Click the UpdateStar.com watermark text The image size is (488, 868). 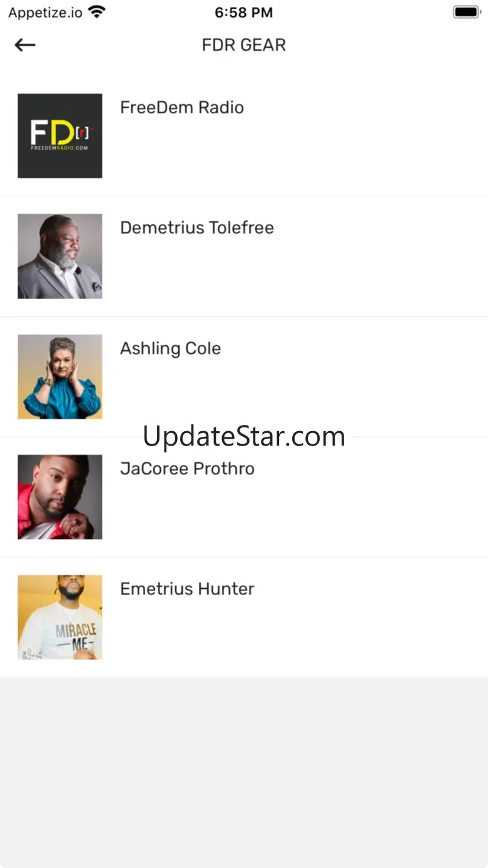243,436
